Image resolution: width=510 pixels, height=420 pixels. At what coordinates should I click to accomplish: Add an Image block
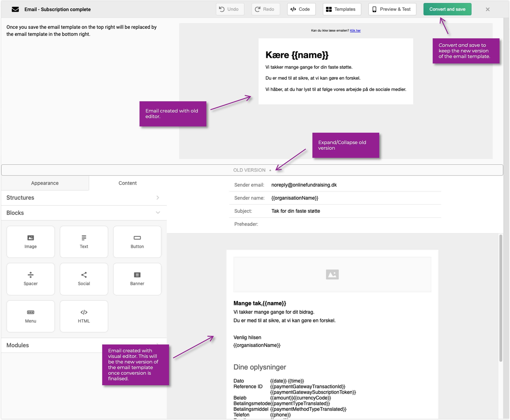(31, 242)
